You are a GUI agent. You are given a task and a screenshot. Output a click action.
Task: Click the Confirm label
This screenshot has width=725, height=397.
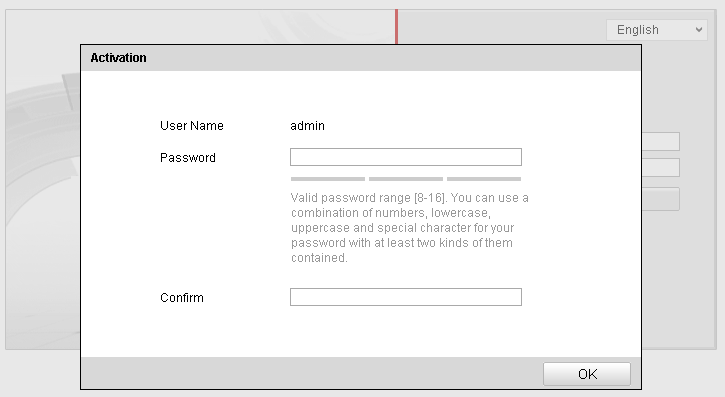[x=182, y=298]
